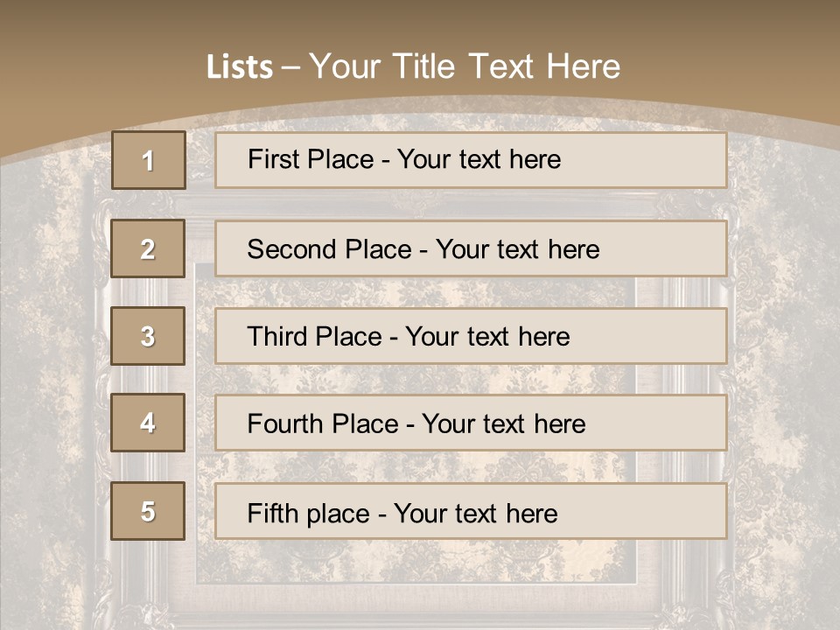Select the number 4 square
840x630 pixels.
point(148,423)
